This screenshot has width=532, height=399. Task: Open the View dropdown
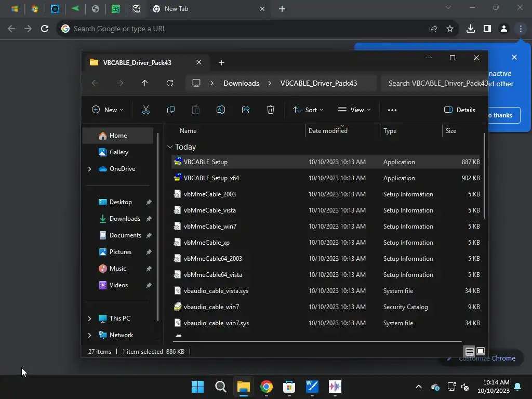coord(354,110)
